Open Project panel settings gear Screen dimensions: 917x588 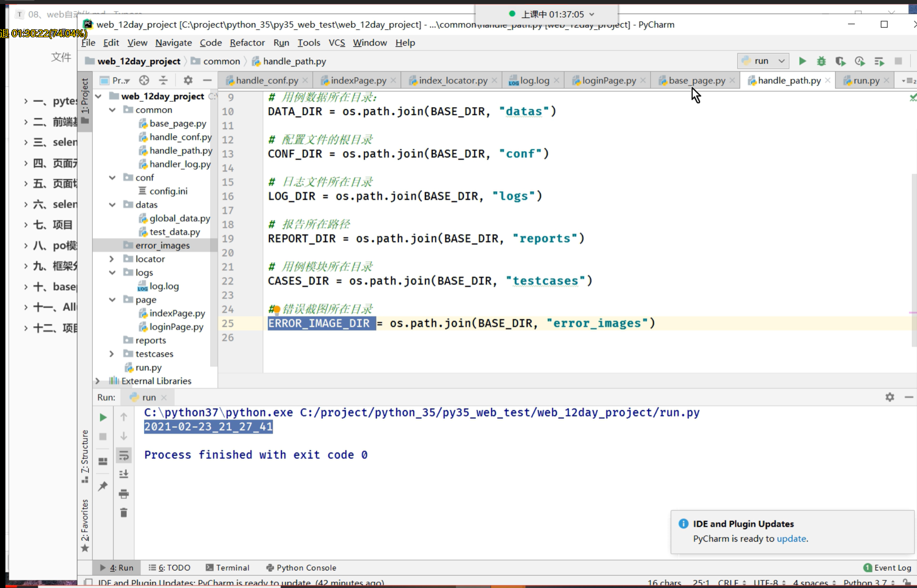coord(188,81)
